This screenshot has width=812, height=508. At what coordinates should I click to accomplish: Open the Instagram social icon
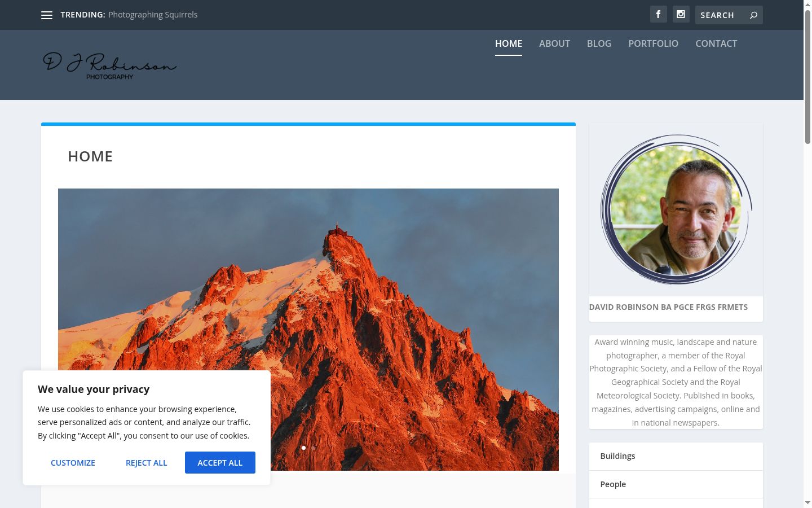pyautogui.click(x=681, y=14)
